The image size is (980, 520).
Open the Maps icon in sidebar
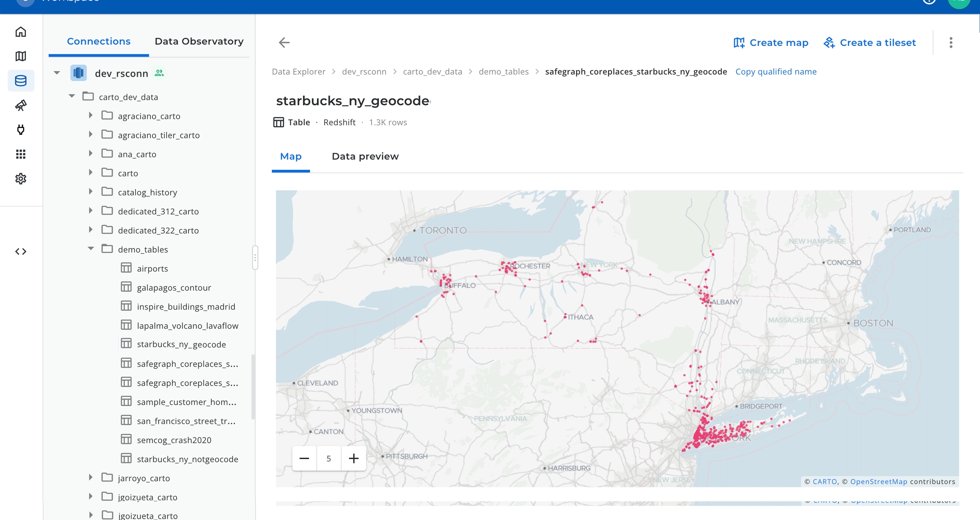pos(20,56)
